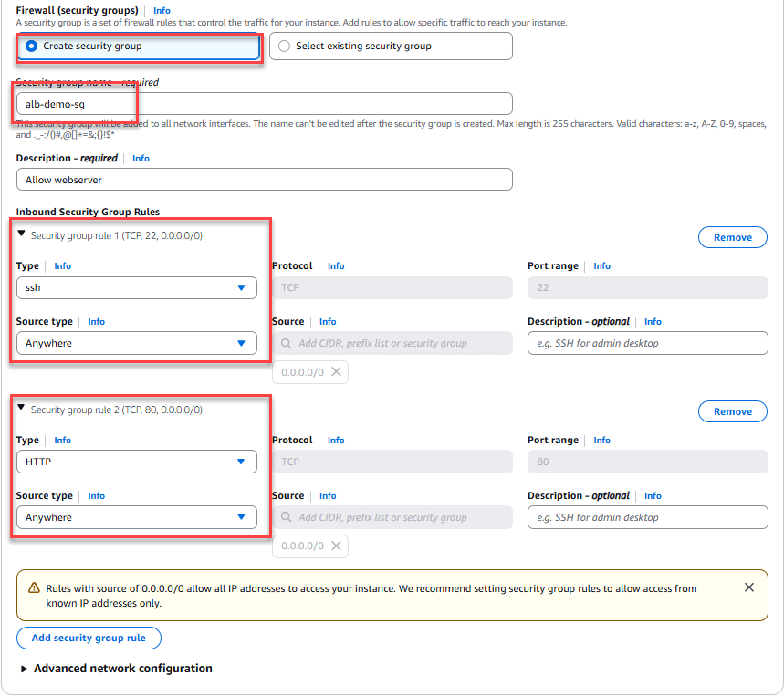
Task: Open Info beside Firewall (security groups)
Action: pyautogui.click(x=162, y=10)
